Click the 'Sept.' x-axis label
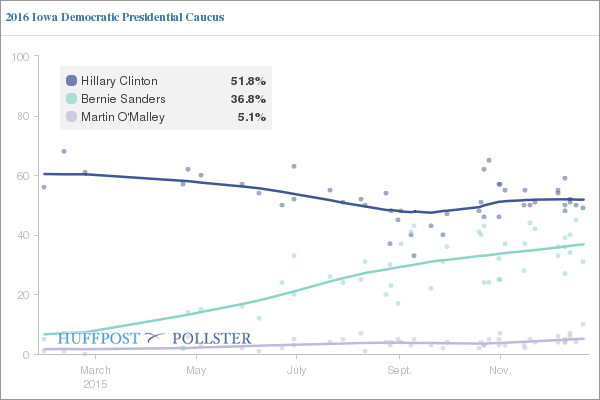The height and width of the screenshot is (400, 600). (398, 370)
